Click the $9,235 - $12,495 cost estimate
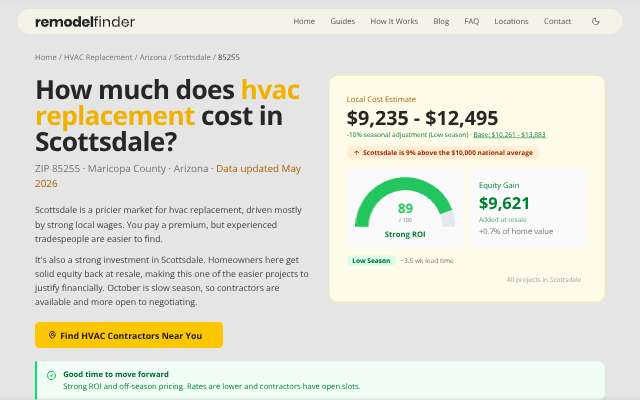 coord(422,118)
